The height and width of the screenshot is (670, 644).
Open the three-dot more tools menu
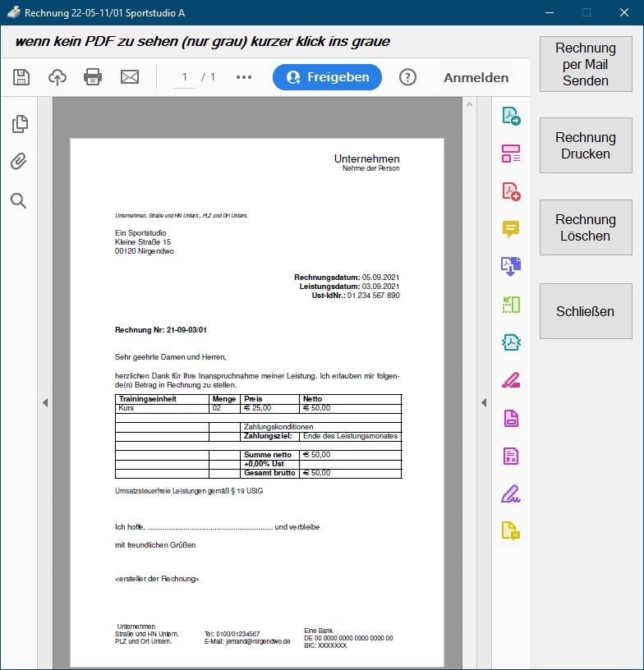[244, 77]
